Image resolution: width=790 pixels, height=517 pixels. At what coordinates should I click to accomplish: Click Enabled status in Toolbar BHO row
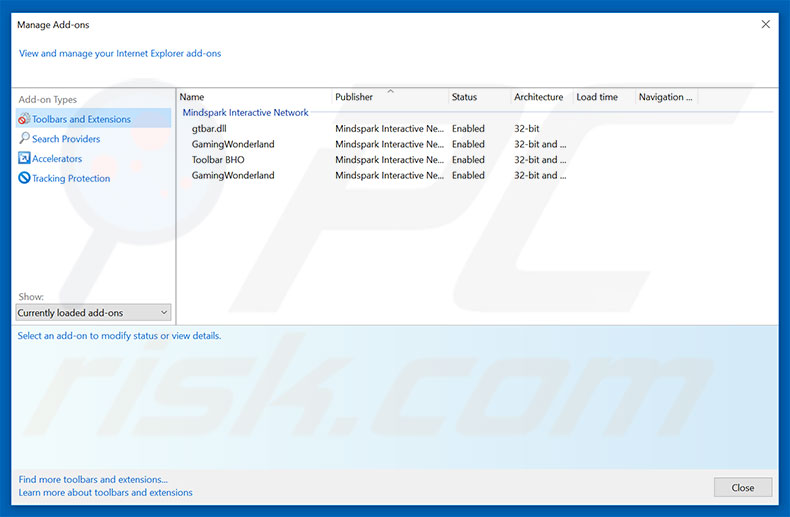click(468, 160)
